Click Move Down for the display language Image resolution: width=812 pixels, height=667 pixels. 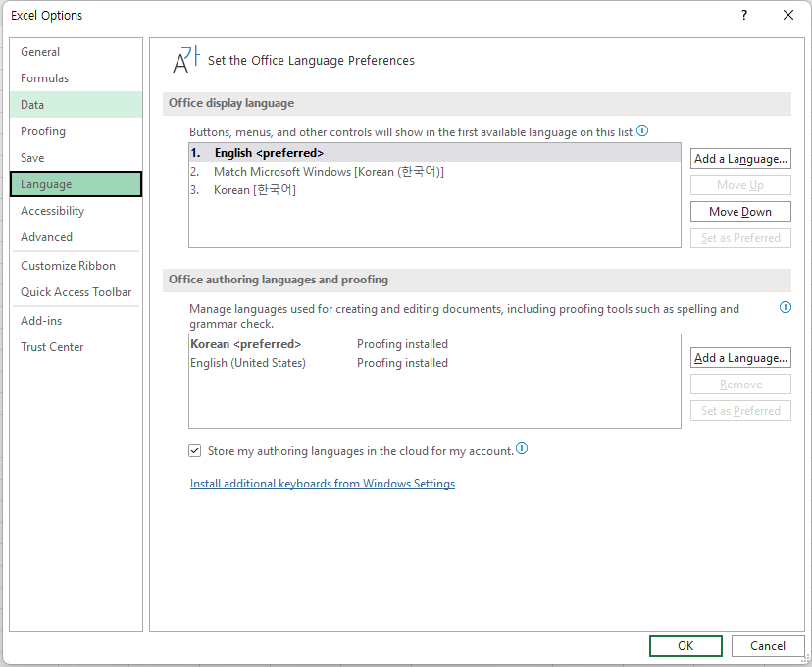(x=740, y=211)
